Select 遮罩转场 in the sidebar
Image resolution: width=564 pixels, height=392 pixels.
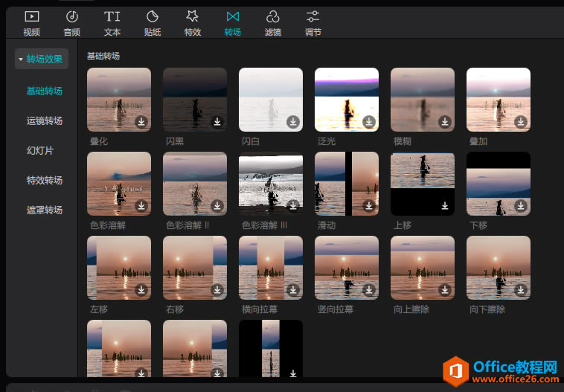pos(44,210)
